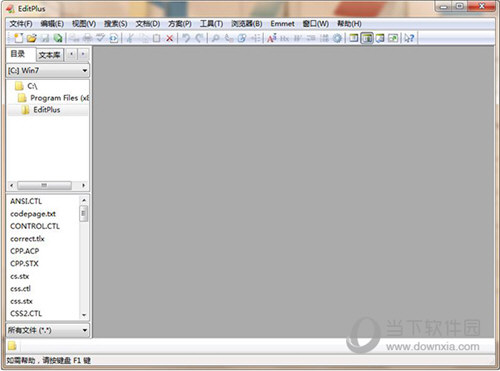This screenshot has height=371, width=500.
Task: Click the New file toolbar icon
Action: click(x=19, y=38)
